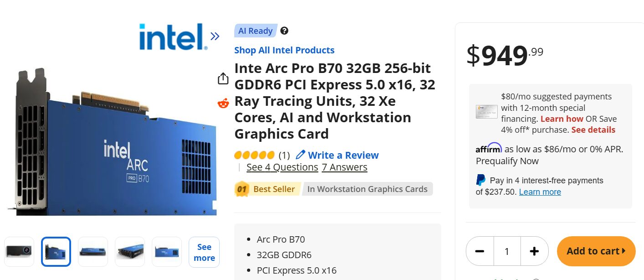Image resolution: width=644 pixels, height=280 pixels.
Task: Open Shop All Intel Products link
Action: coord(284,50)
